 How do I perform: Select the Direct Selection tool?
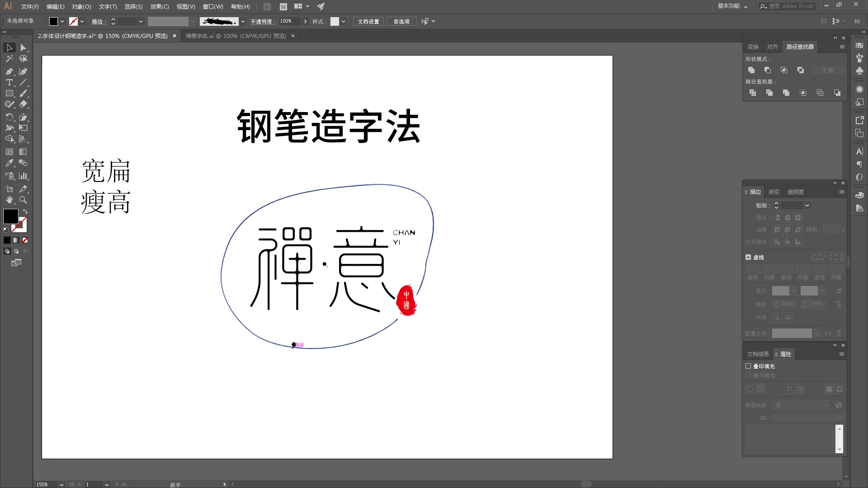tap(23, 47)
